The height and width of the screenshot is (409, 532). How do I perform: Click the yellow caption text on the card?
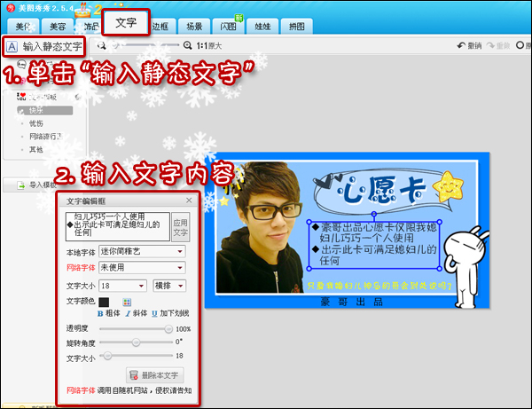(x=379, y=286)
